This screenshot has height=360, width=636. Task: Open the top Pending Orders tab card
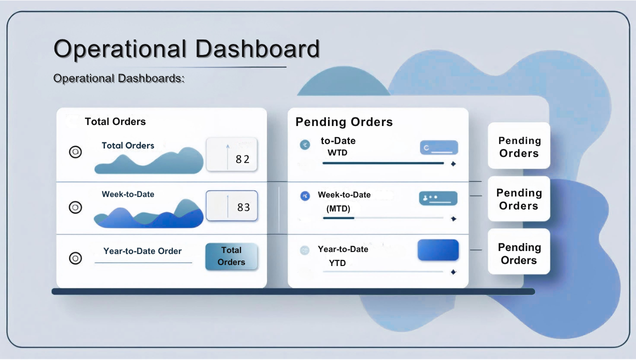click(x=519, y=146)
